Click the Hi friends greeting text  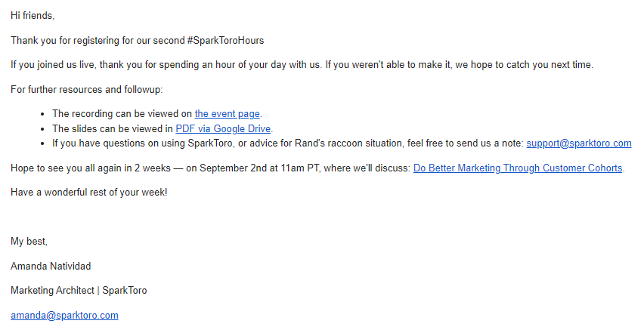click(33, 16)
